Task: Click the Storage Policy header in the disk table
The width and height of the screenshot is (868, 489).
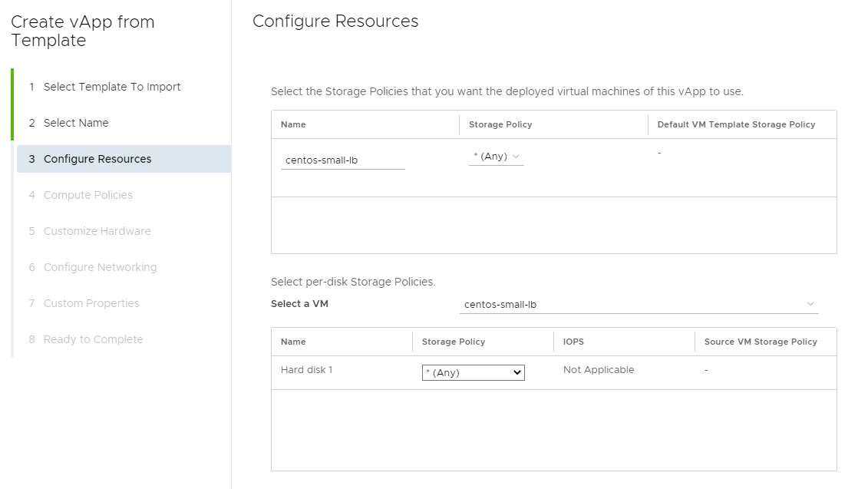Action: point(454,342)
